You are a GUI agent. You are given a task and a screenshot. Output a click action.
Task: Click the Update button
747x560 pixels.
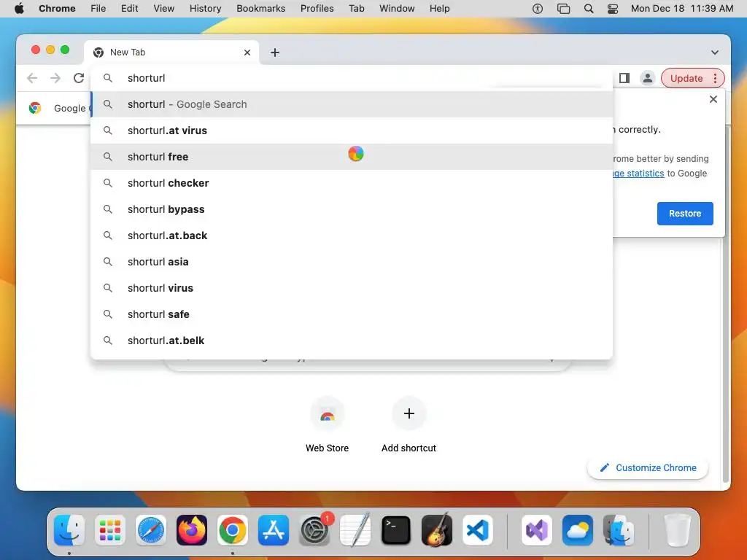pos(686,78)
